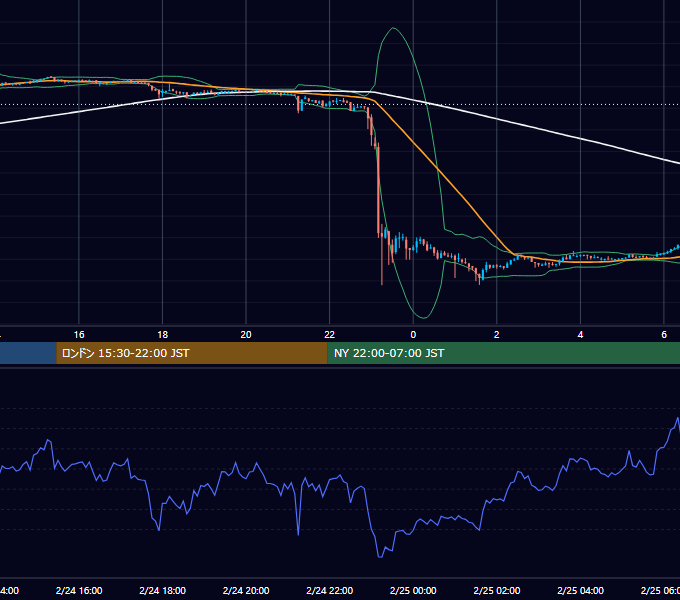Image resolution: width=680 pixels, height=600 pixels.
Task: Click the 2/24 20:00 indicator axis label
Action: pos(246,590)
